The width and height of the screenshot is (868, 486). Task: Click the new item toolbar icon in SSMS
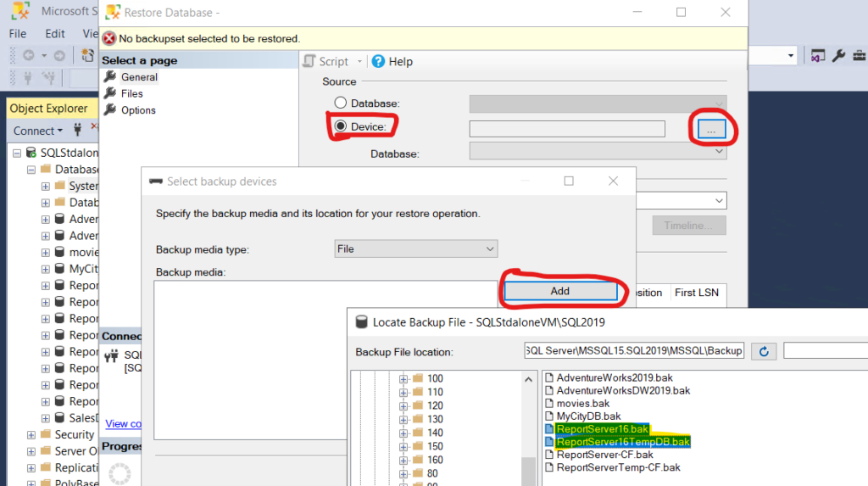click(x=87, y=55)
